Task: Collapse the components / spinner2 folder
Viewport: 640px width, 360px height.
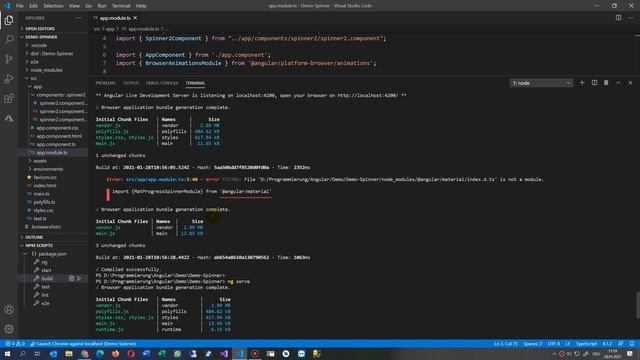Action: pos(53,95)
